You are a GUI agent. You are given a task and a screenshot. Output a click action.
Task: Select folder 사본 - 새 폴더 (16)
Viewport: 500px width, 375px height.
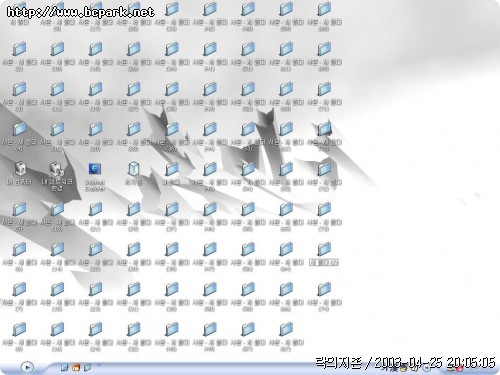[57, 336]
